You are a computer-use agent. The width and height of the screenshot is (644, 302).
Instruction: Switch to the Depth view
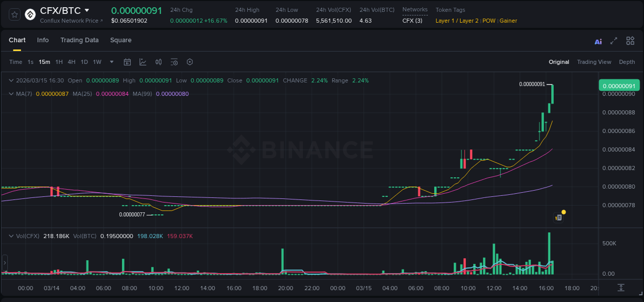click(x=626, y=62)
